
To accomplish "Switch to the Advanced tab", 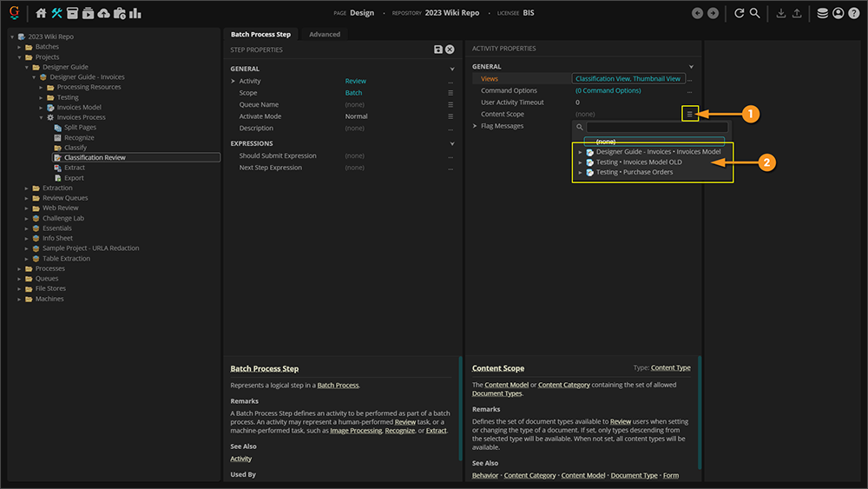I will [325, 34].
